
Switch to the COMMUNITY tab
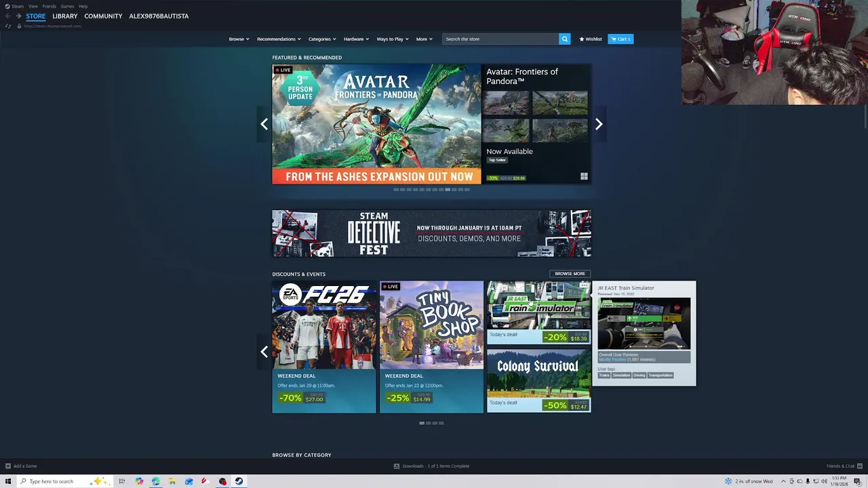coord(103,16)
